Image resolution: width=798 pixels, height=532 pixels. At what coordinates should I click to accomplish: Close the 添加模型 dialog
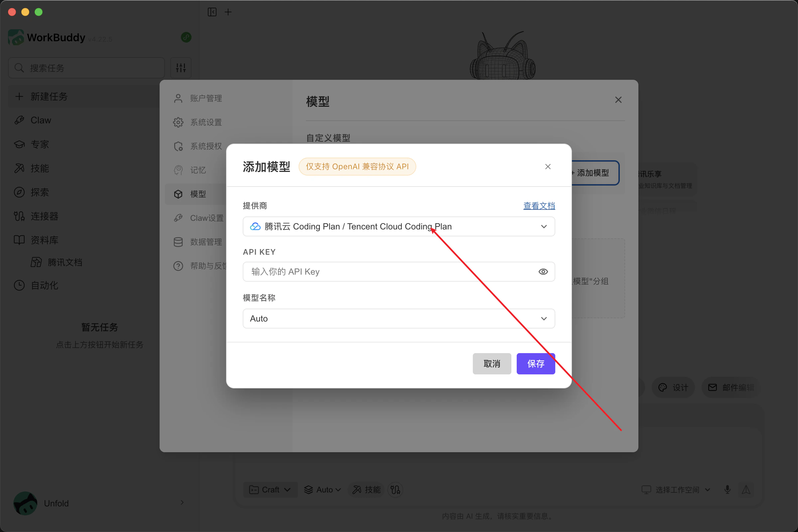point(548,167)
